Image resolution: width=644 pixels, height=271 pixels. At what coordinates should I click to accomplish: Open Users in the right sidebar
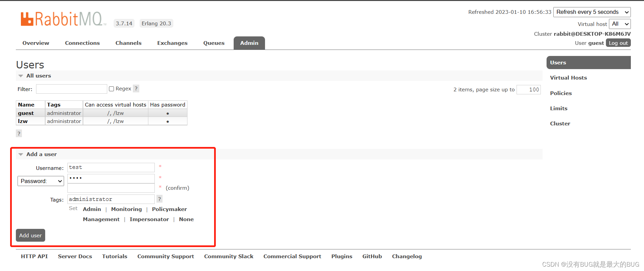(588, 63)
